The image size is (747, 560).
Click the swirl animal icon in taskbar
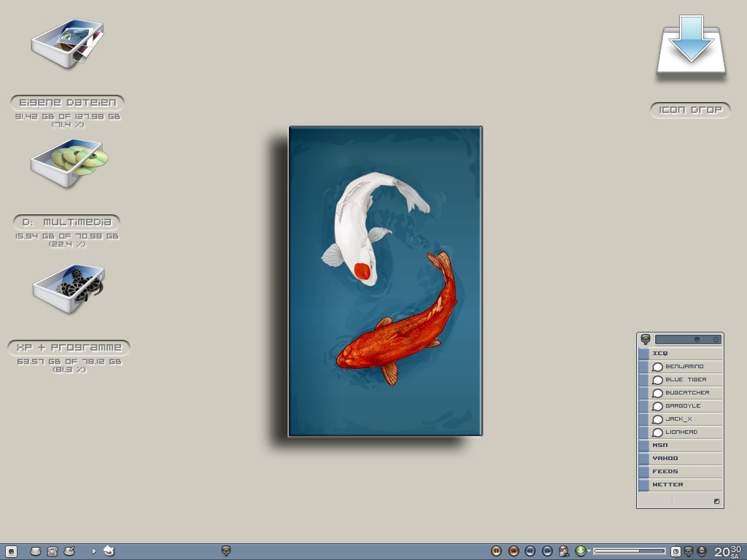pos(109,551)
